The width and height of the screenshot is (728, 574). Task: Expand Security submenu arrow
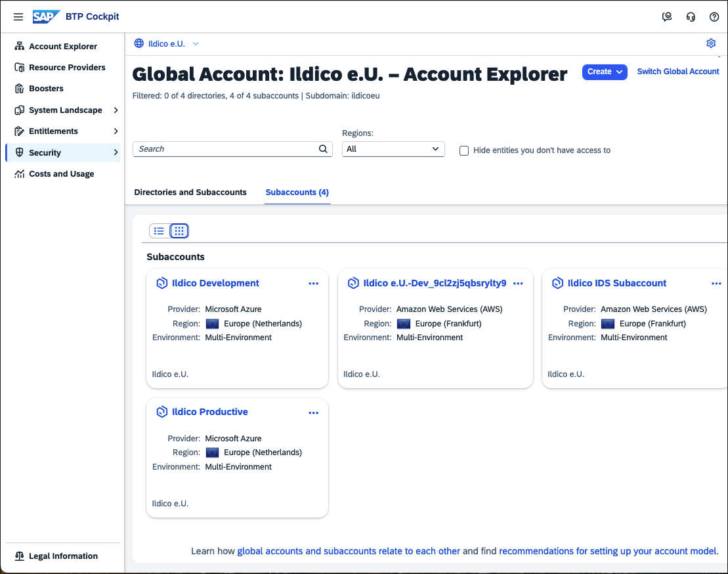click(116, 152)
